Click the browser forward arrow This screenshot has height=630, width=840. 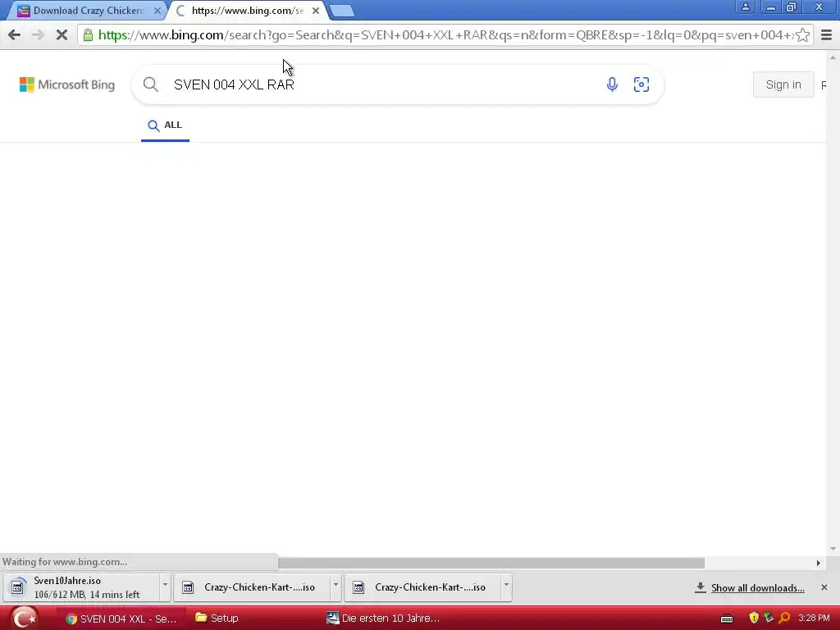click(x=38, y=35)
